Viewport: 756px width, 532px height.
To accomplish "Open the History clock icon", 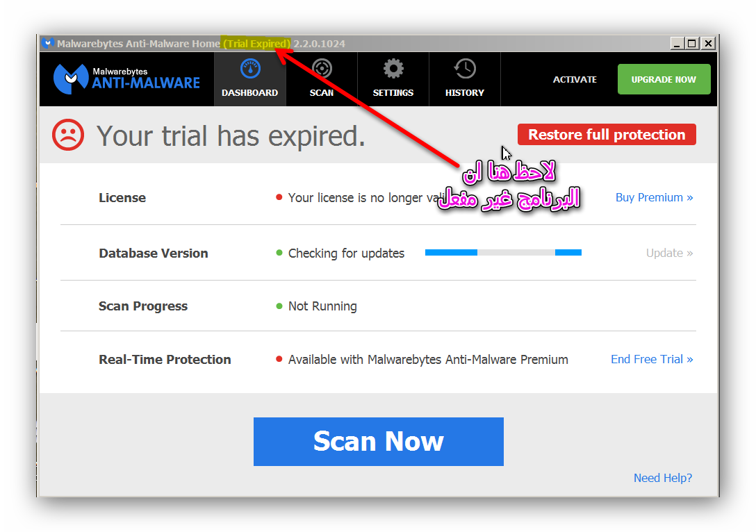I will 465,69.
